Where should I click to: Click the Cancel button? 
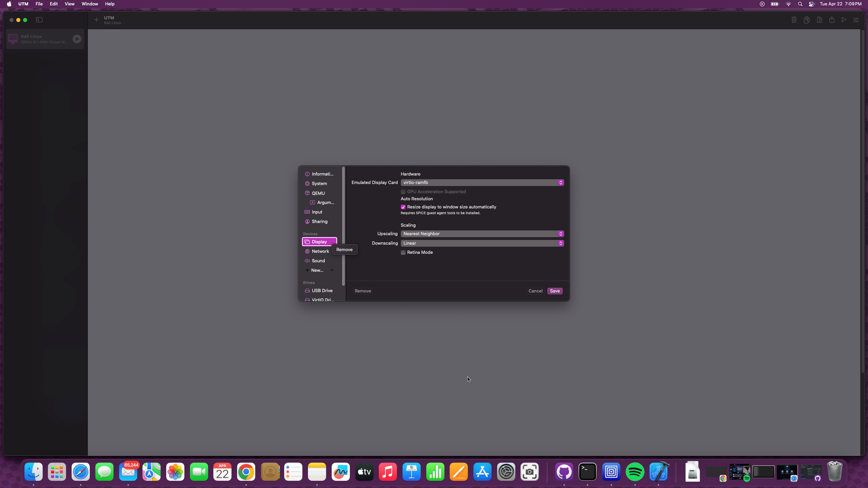[x=535, y=291]
